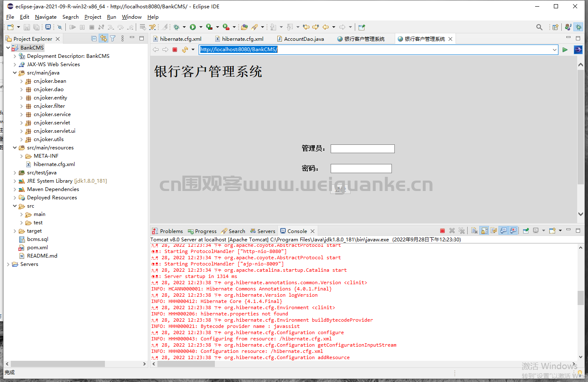Stop loading page in internal browser
Image resolution: width=588 pixels, height=382 pixels.
(x=175, y=50)
